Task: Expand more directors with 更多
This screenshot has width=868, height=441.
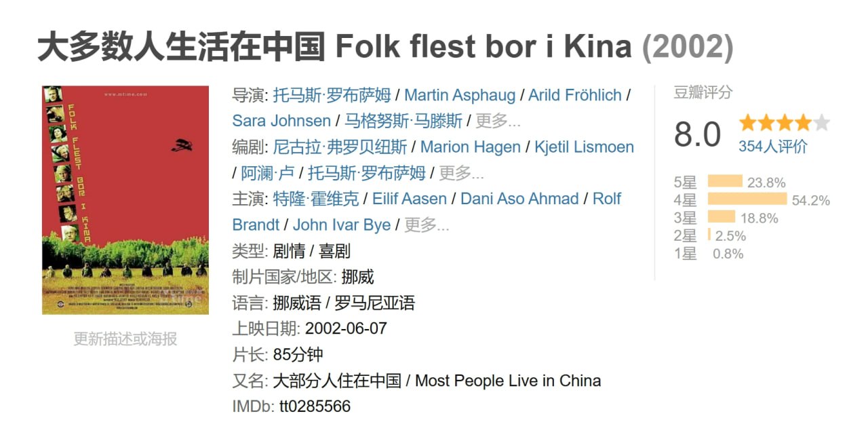Action: 498,121
